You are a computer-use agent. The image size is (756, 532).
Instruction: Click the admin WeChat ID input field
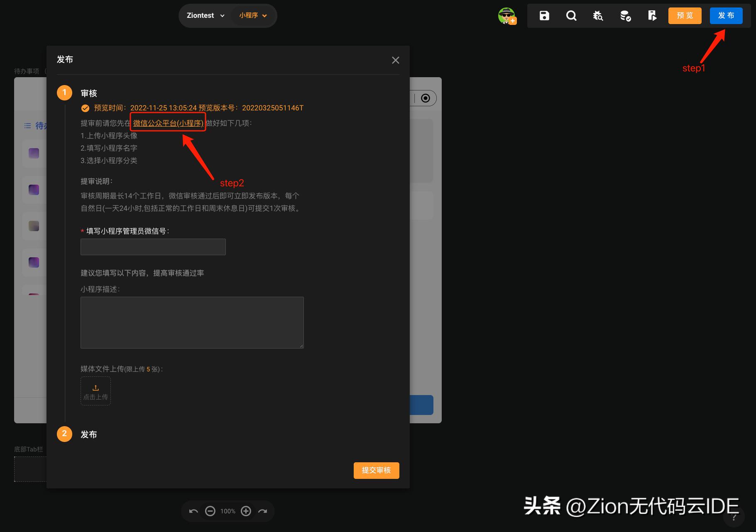[x=153, y=246]
